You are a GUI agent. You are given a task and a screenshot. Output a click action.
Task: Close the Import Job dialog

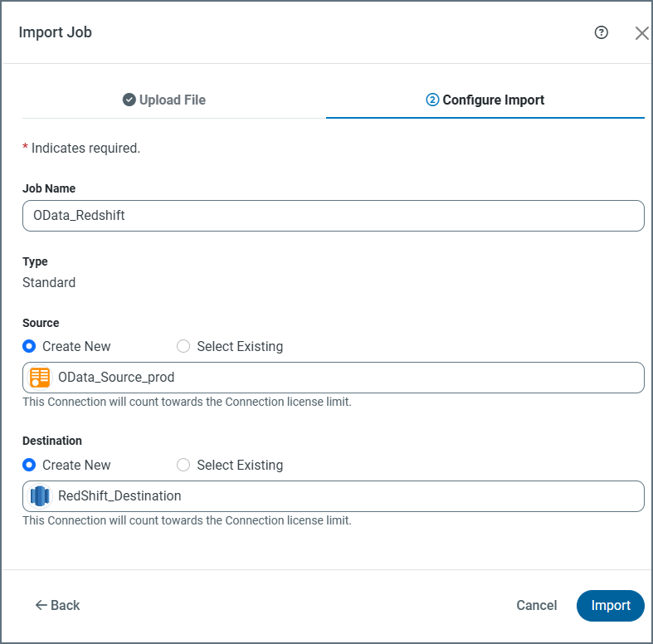point(641,33)
